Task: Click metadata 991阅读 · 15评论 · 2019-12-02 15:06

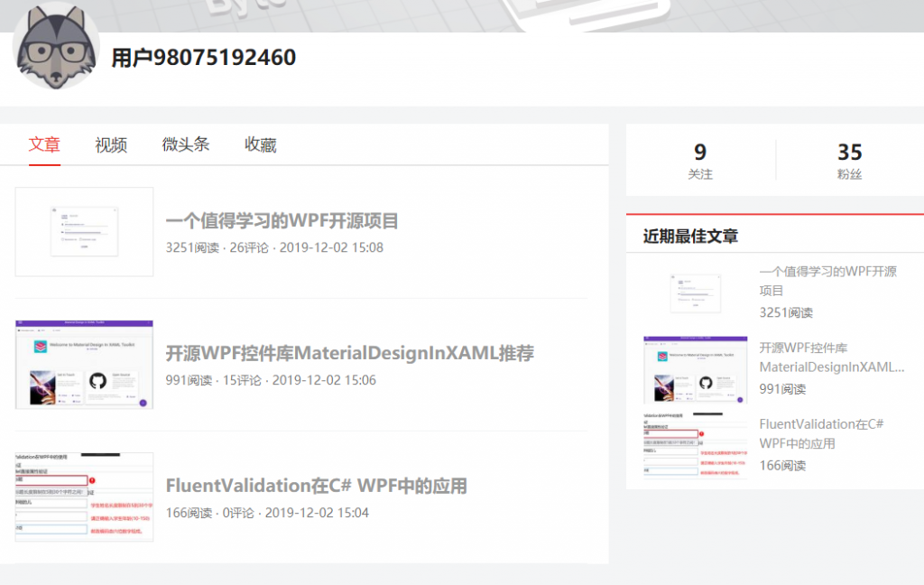Action: 271,380
